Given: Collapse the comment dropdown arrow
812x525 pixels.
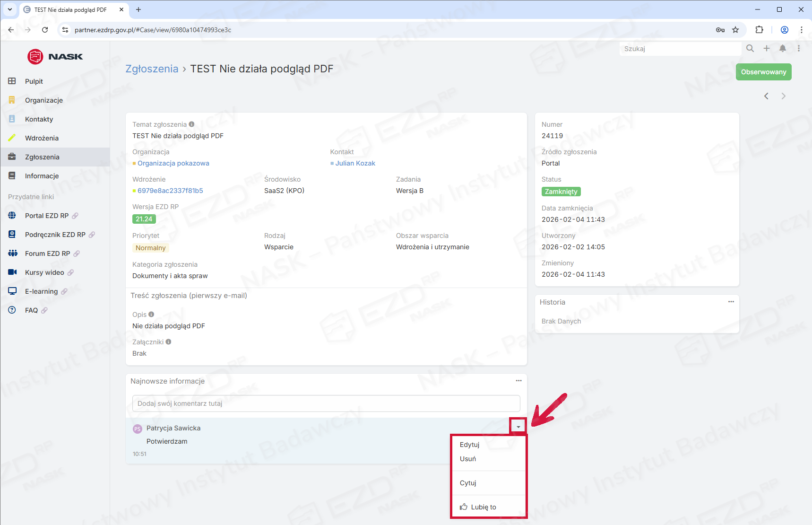Looking at the screenshot, I should (x=518, y=427).
